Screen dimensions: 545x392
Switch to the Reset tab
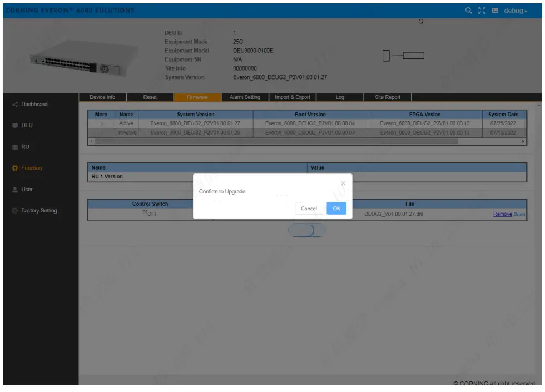[150, 97]
